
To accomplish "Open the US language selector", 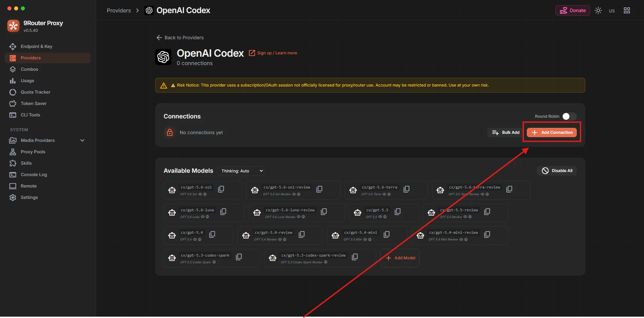I will (612, 11).
